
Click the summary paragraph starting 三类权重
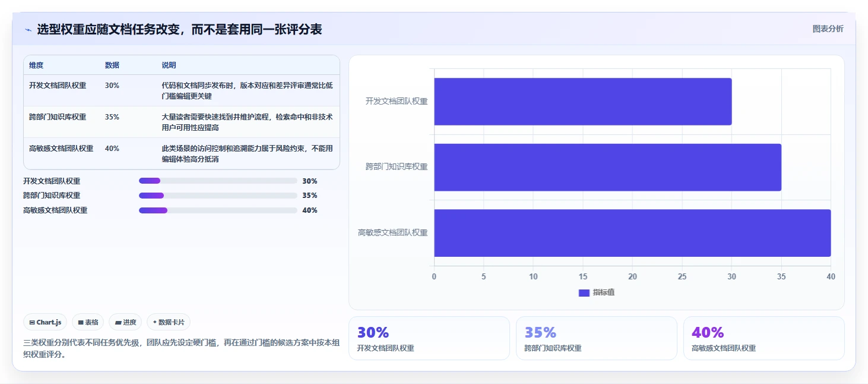pos(181,349)
